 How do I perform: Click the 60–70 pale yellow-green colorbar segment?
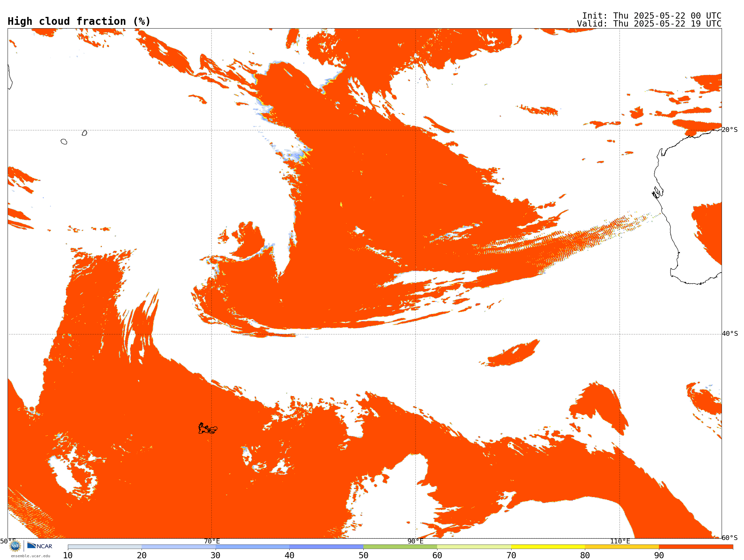click(474, 547)
